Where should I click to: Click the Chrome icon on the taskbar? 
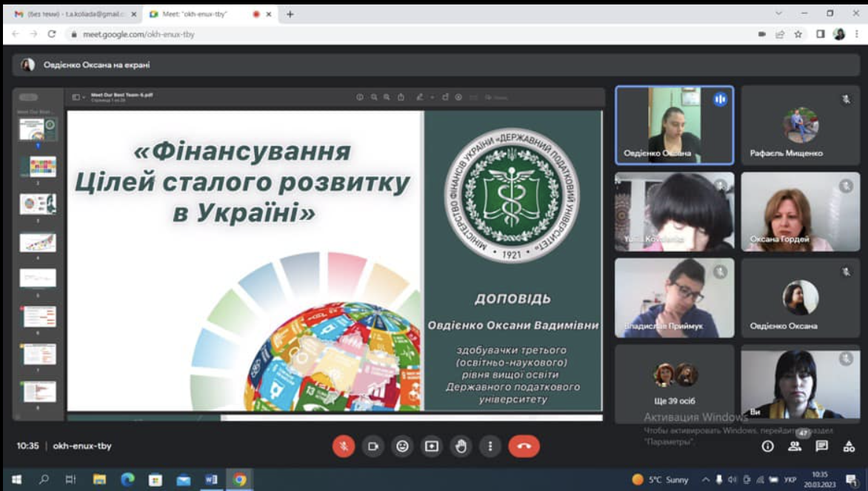click(x=240, y=479)
